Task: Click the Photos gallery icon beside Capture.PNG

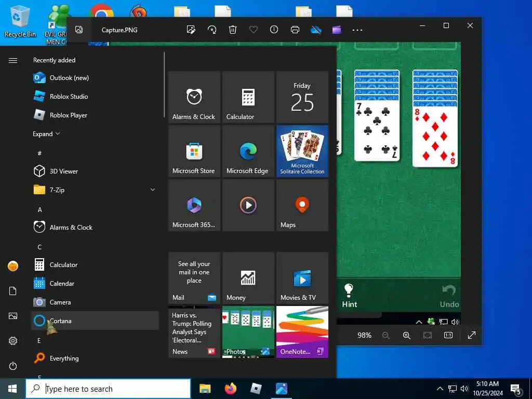Action: (79, 30)
